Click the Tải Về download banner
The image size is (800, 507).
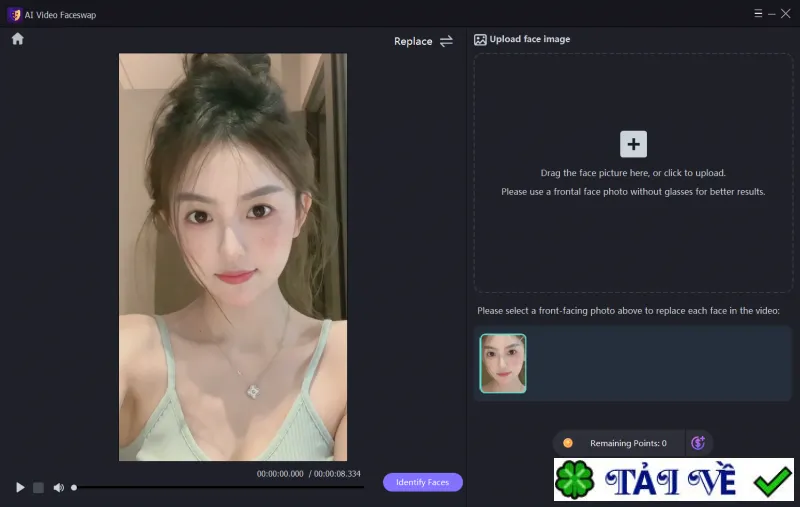[674, 479]
